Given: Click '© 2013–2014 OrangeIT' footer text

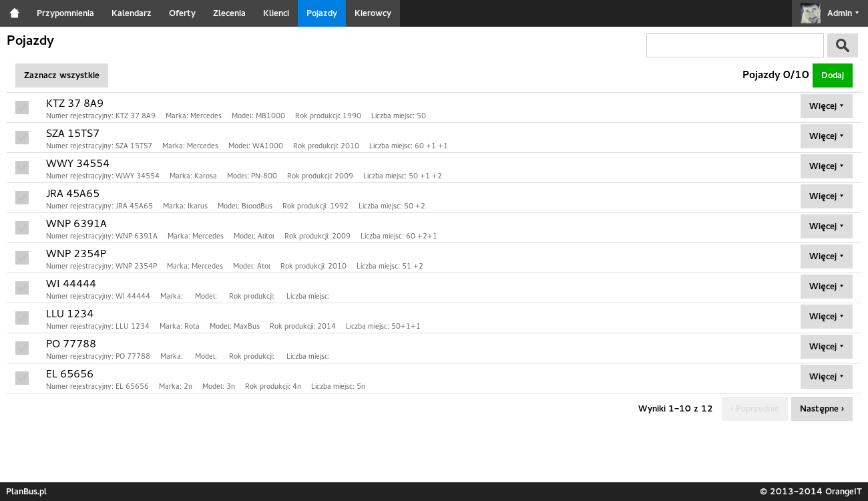Looking at the screenshot, I should [811, 492].
